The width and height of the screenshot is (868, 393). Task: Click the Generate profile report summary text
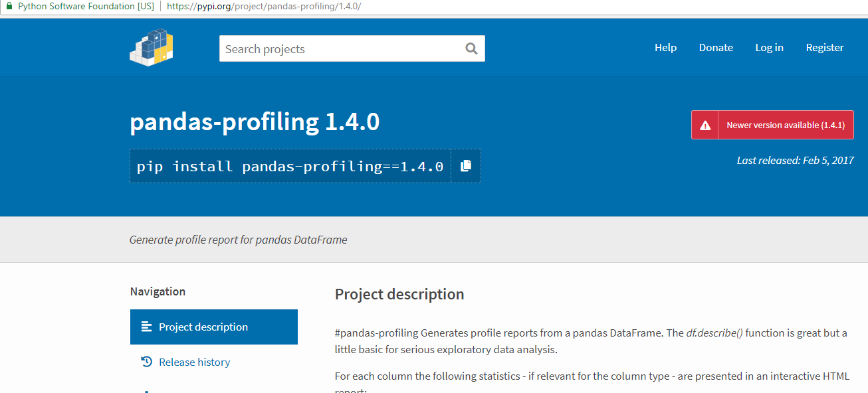pyautogui.click(x=239, y=240)
